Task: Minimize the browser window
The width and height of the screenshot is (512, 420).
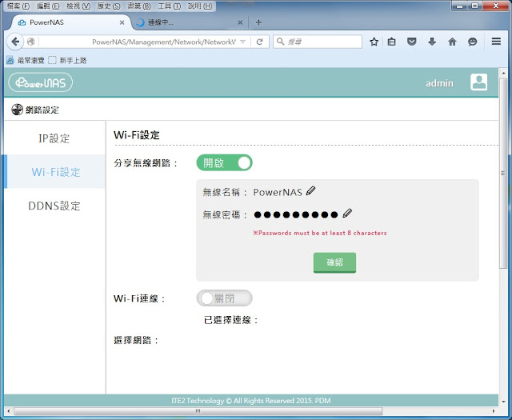Action: (x=460, y=6)
